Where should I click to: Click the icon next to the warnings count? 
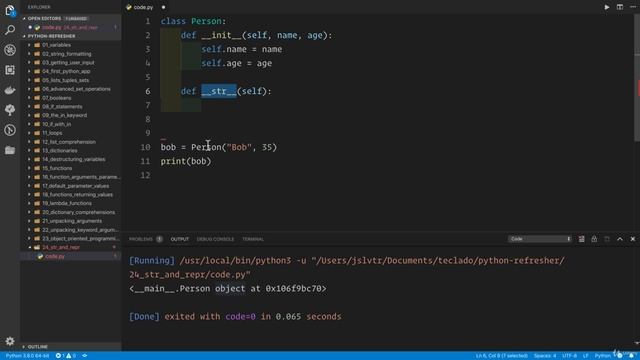tap(84, 356)
